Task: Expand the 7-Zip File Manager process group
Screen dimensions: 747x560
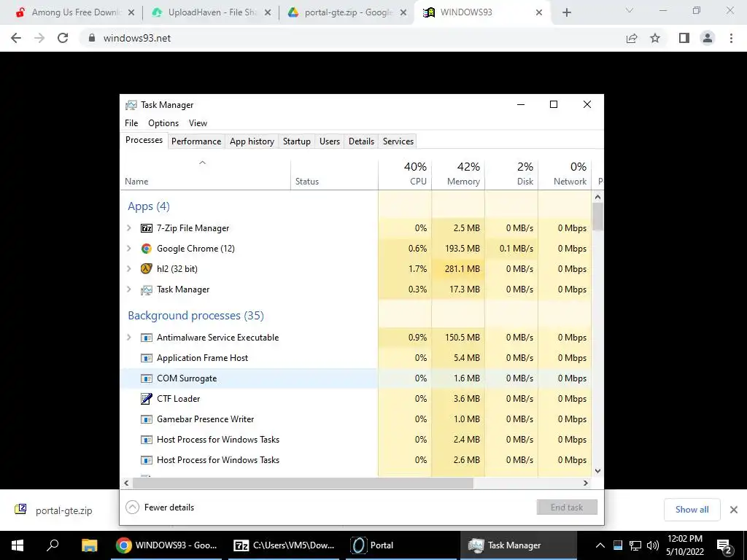Action: pyautogui.click(x=128, y=228)
